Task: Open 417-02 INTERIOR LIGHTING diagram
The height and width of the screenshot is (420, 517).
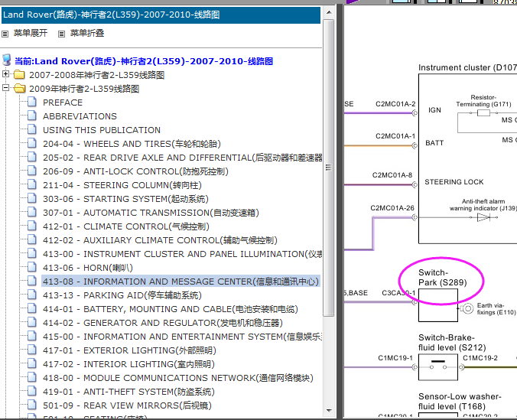Action: [128, 364]
